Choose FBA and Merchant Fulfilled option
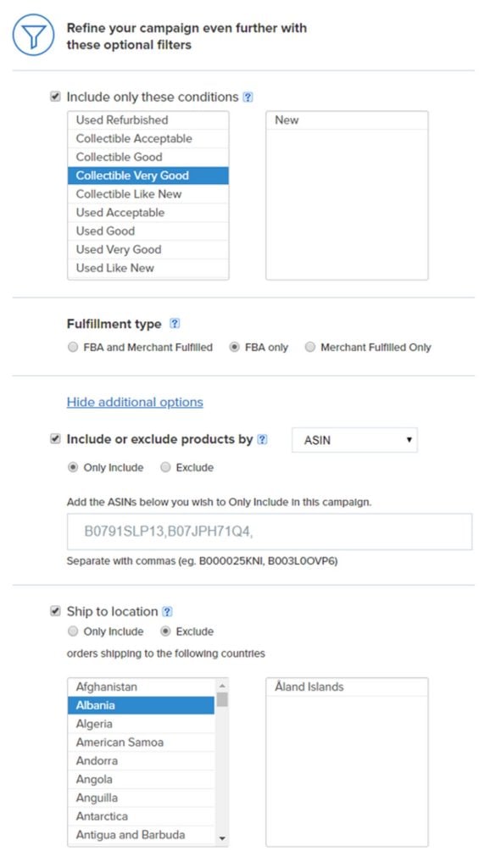Screen dimensions: 490x868 click(x=73, y=347)
